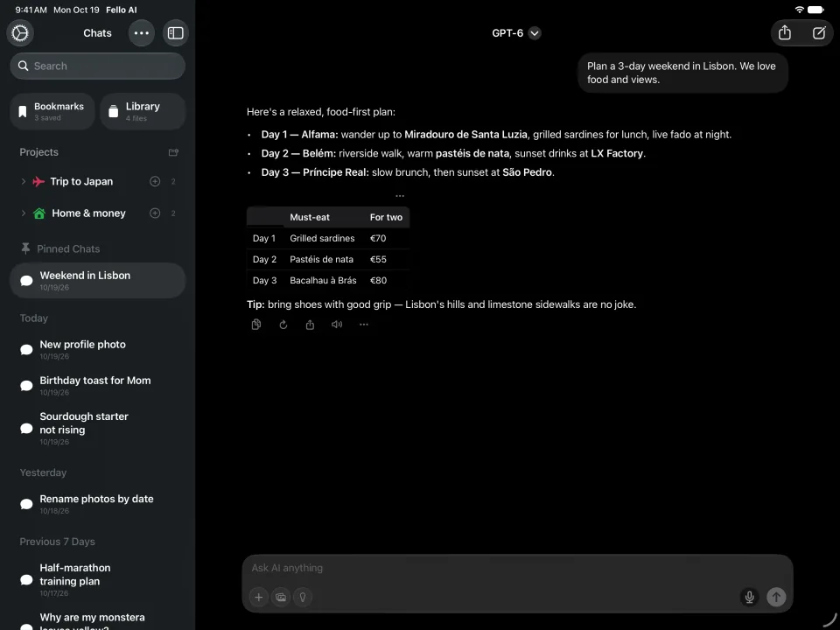Select the Grilled sardines table cell
Viewport: 840px width, 630px height.
coord(322,238)
